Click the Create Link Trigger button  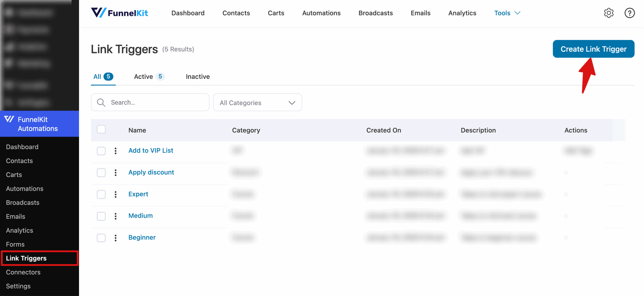coord(593,49)
